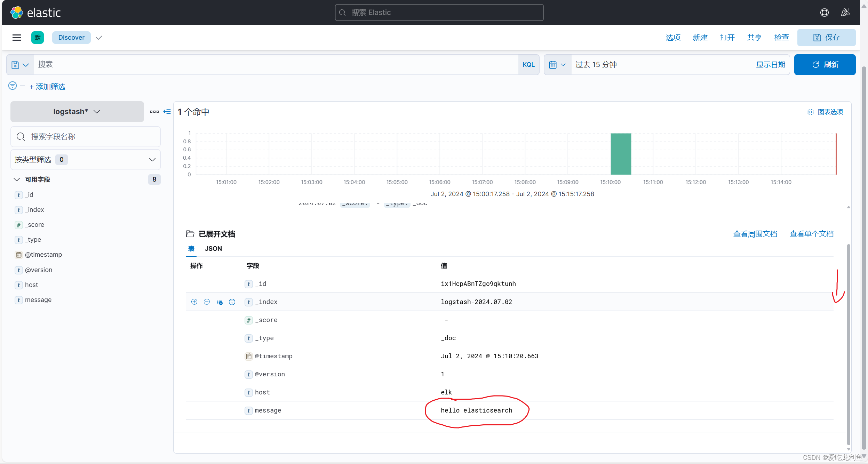Click the filter options icon
Screen dimensions: 868x464
click(13, 86)
